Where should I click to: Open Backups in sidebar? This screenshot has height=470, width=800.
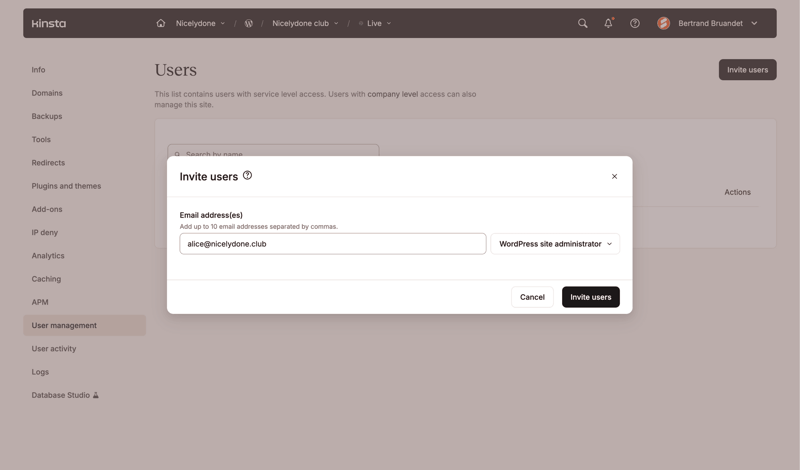47,116
